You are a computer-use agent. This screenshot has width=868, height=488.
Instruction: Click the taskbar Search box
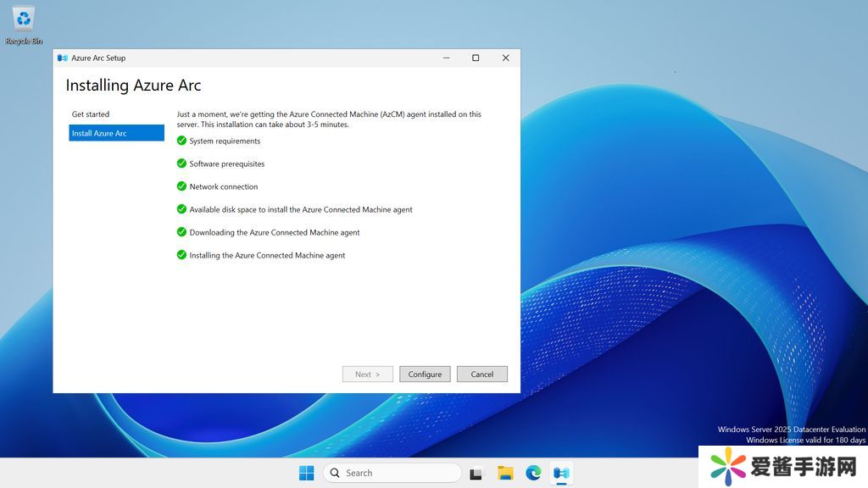click(392, 473)
